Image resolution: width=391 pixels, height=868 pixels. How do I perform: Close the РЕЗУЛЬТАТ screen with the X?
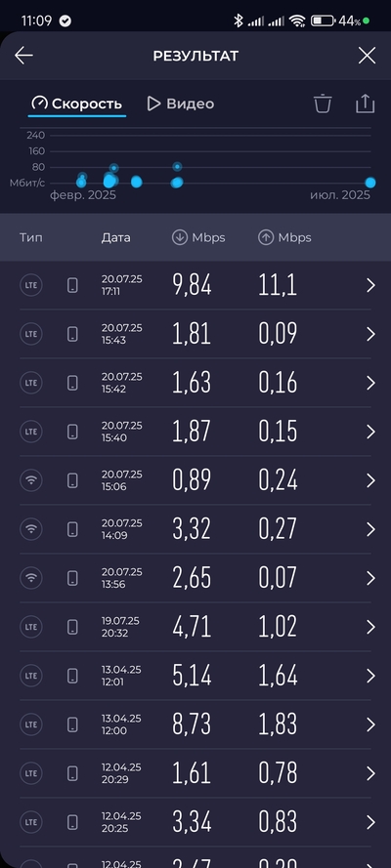click(367, 56)
